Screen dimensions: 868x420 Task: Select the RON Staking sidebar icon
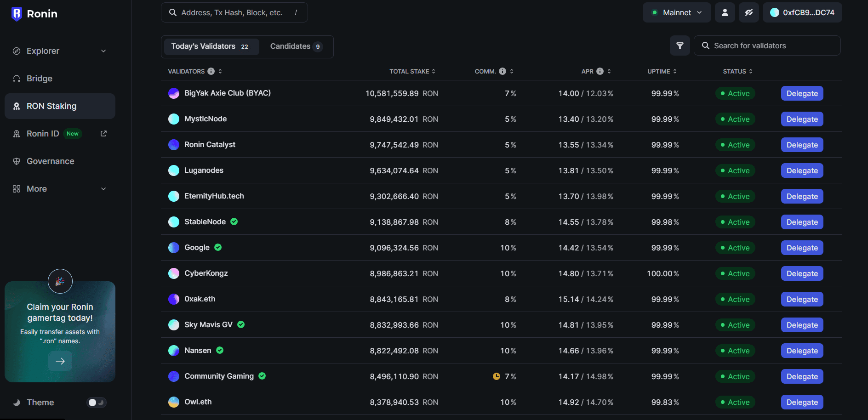tap(17, 106)
